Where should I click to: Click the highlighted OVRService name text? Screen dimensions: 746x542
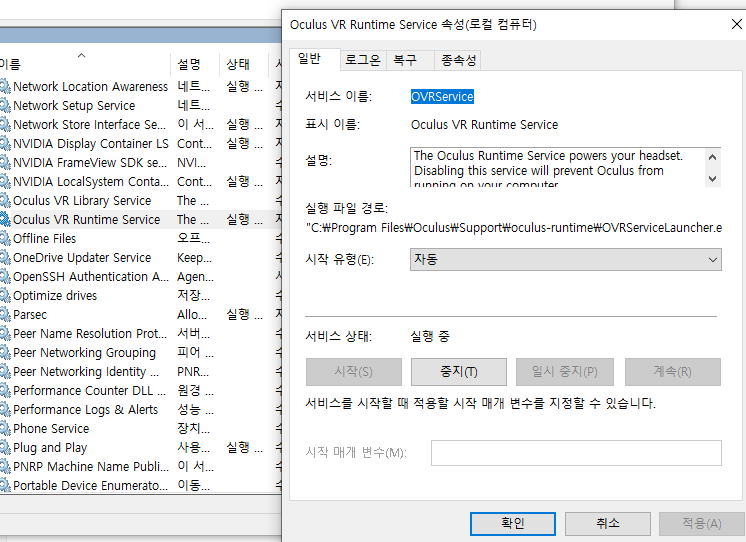coord(442,97)
